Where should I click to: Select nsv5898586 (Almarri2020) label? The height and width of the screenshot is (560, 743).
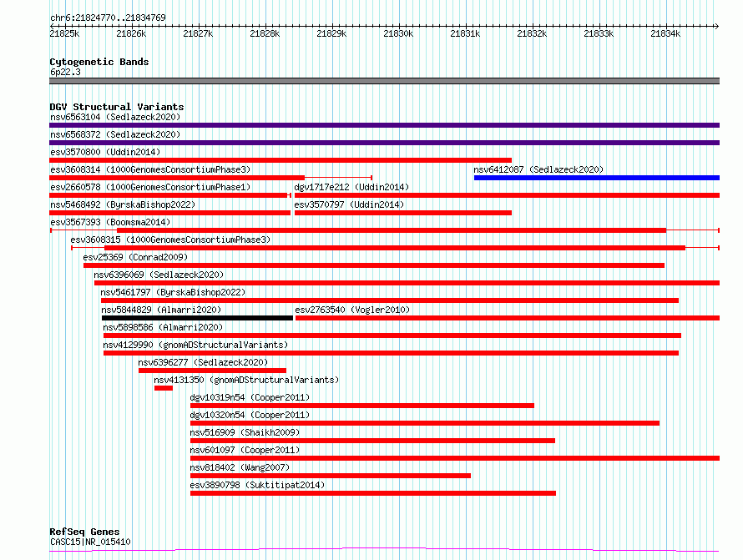pyautogui.click(x=163, y=327)
